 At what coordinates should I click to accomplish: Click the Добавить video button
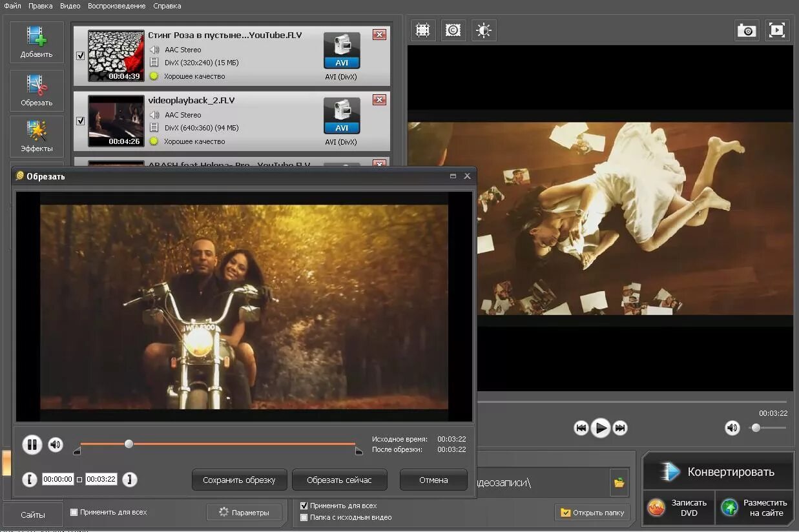pos(37,42)
